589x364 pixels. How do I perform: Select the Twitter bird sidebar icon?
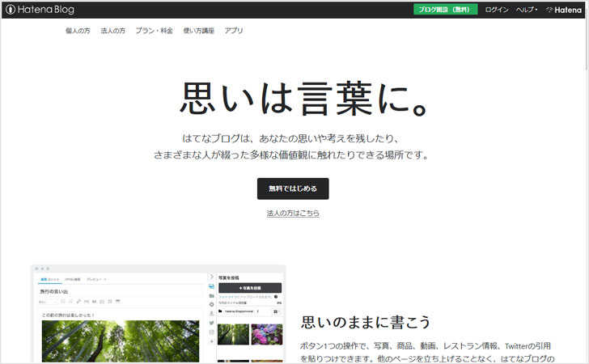click(x=211, y=323)
